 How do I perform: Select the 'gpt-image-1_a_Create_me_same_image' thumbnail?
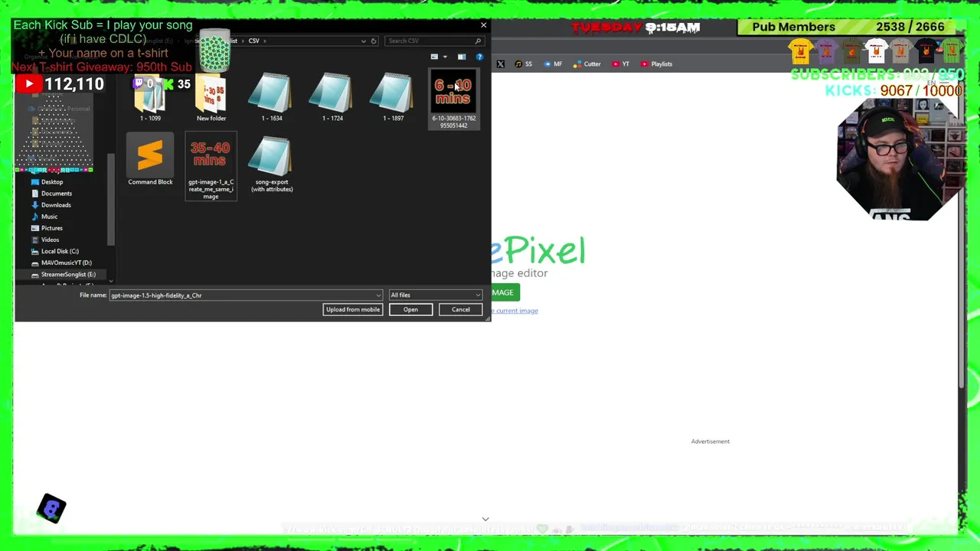coord(211,167)
